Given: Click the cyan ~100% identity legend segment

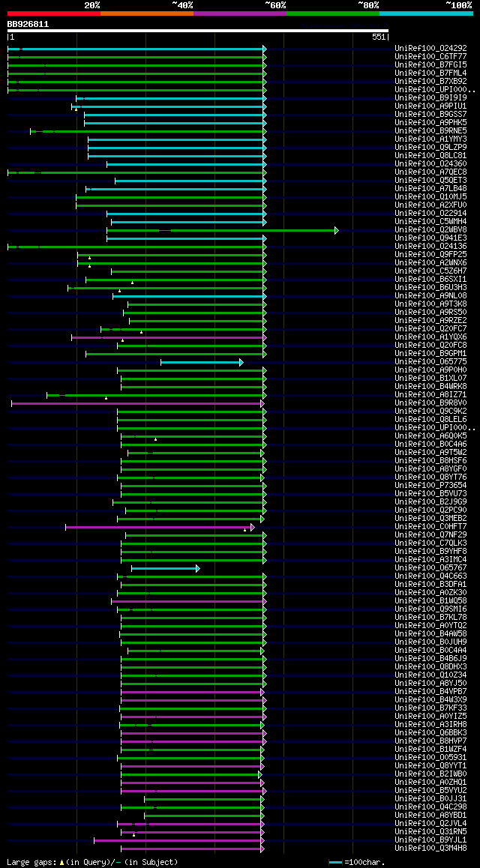Looking at the screenshot, I should click(426, 13).
